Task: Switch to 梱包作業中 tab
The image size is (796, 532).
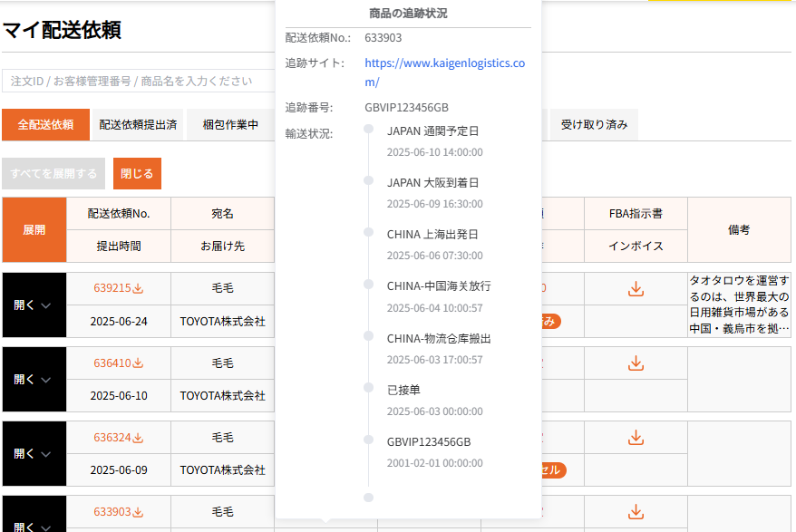Action: [x=230, y=124]
